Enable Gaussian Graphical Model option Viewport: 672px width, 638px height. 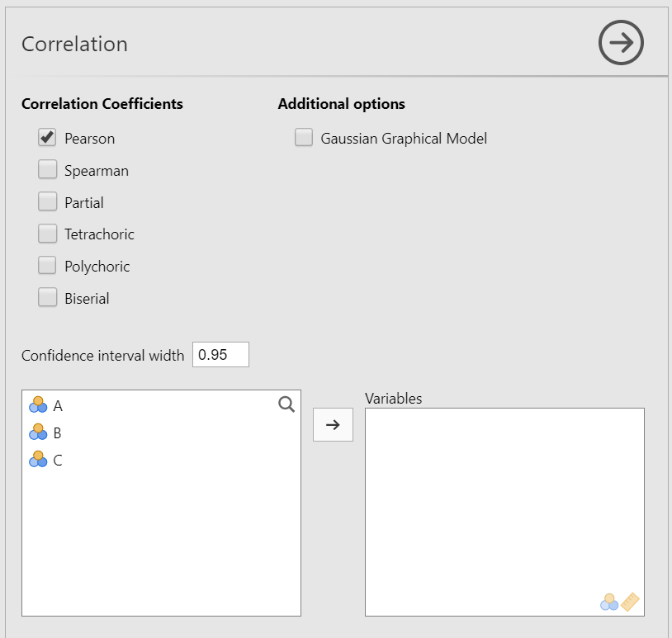coord(304,138)
